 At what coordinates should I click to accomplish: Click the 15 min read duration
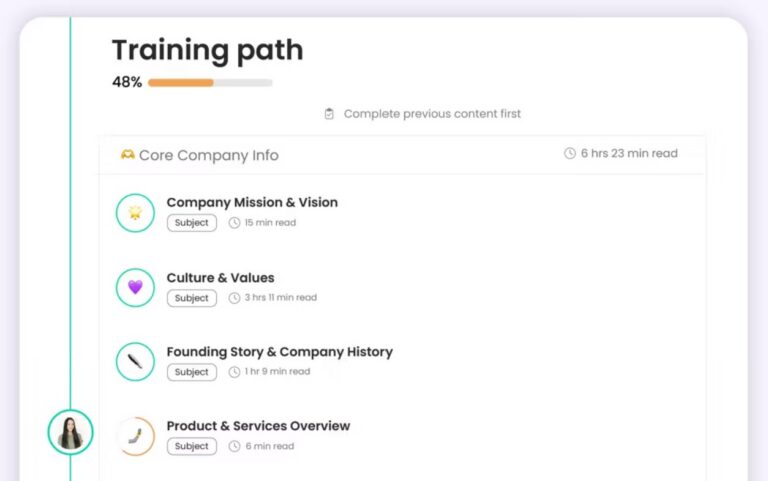[270, 223]
